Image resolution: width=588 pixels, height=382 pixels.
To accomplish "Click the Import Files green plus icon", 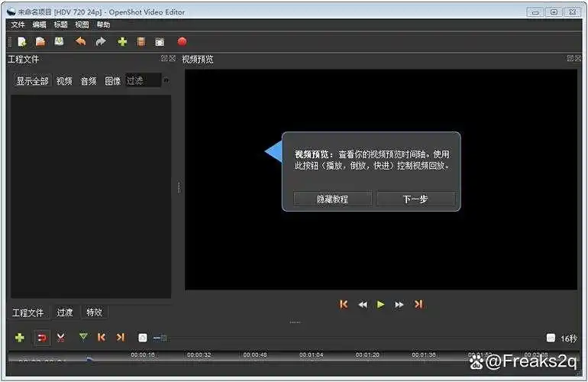I will pyautogui.click(x=122, y=42).
